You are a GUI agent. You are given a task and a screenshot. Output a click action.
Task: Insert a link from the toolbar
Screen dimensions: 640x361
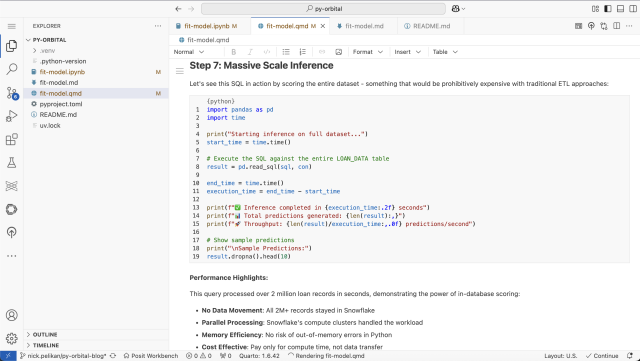click(322, 52)
